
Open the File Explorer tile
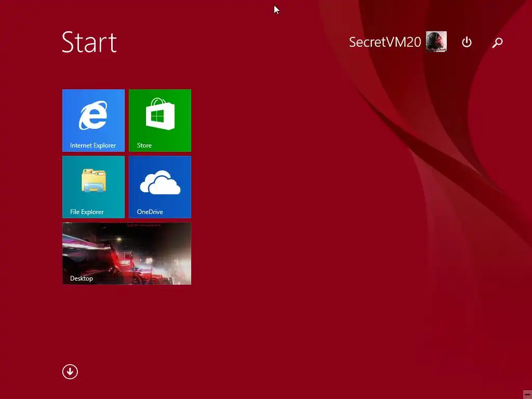click(x=94, y=187)
